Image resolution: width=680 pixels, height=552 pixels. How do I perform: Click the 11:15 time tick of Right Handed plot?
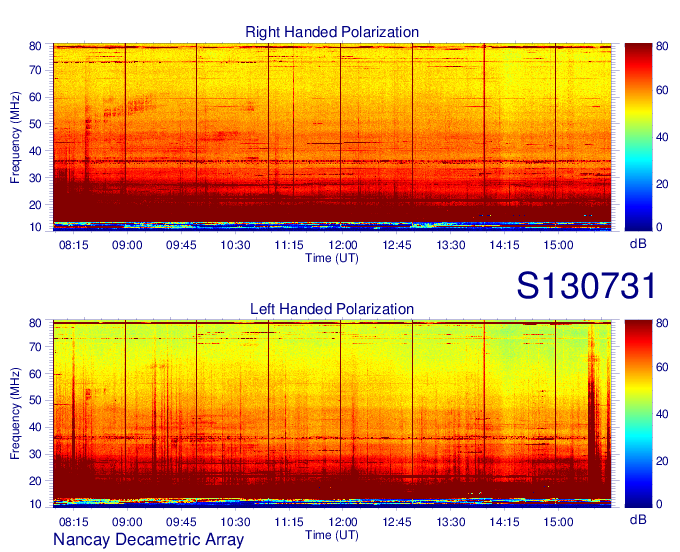pyautogui.click(x=289, y=245)
